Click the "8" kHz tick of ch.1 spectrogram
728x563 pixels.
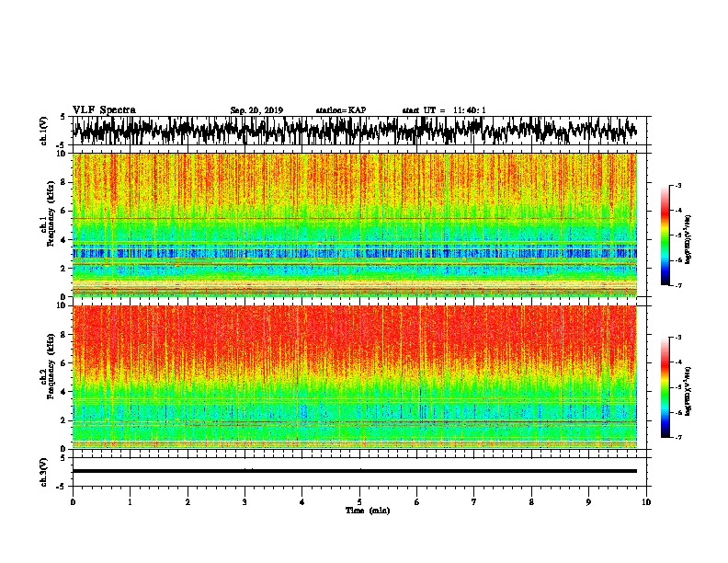[63, 182]
